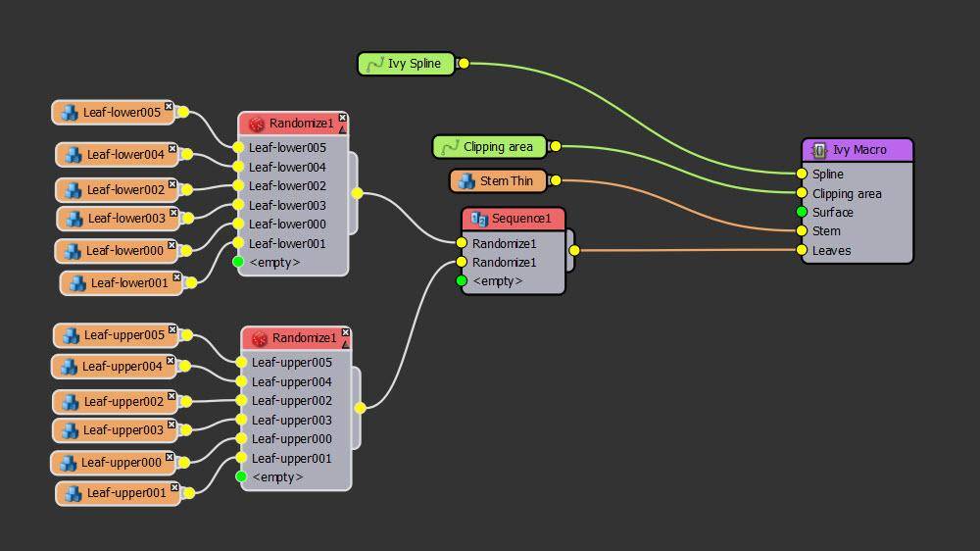Click the spline icon on Ivy Spline node
The height and width of the screenshot is (551, 980).
pos(374,65)
